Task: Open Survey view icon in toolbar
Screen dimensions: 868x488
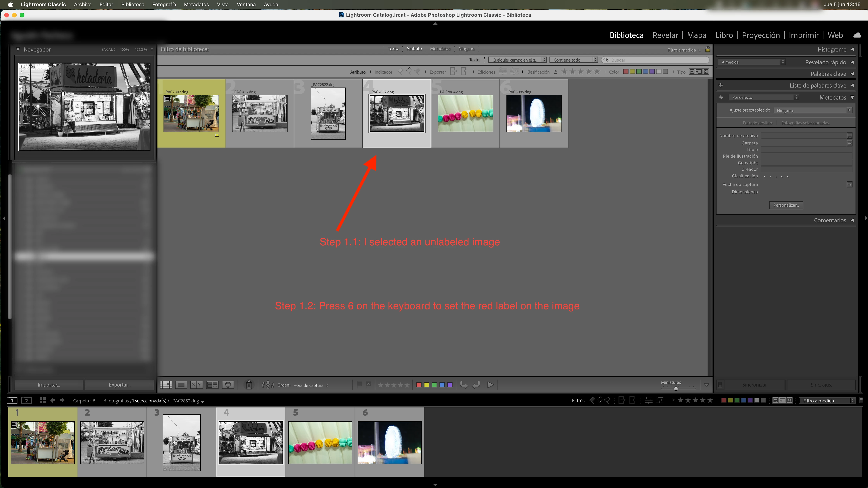Action: click(212, 385)
